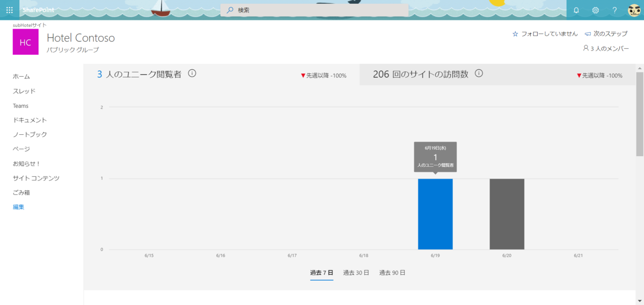
Task: Show info for ユニーク閲覧者
Action: (x=192, y=74)
